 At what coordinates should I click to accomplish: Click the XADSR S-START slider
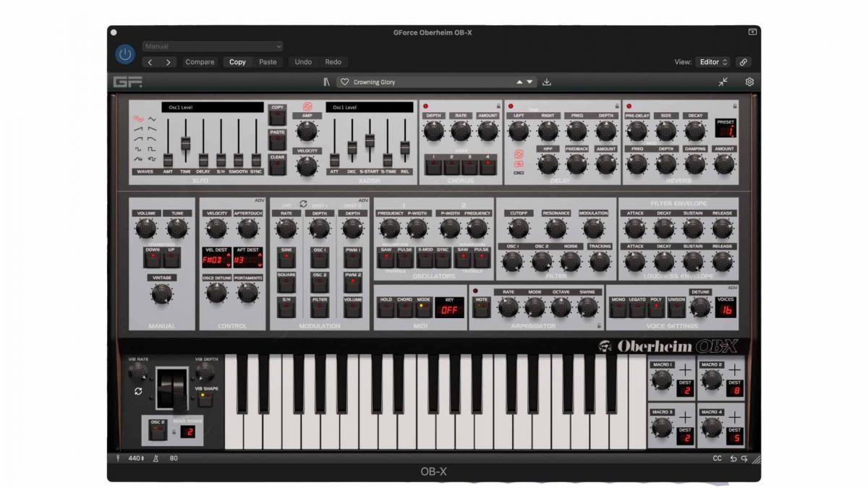[370, 140]
